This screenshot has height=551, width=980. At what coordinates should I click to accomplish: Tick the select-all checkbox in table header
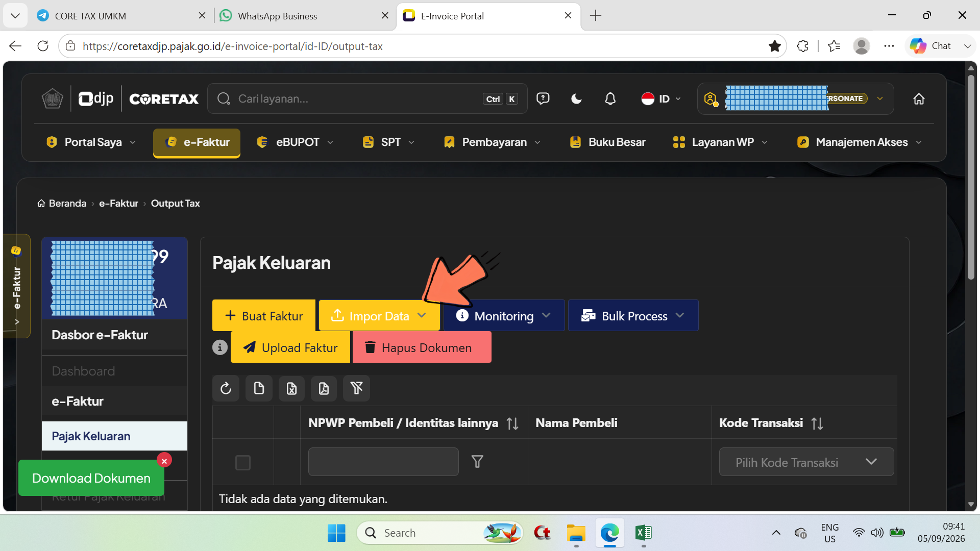243,463
